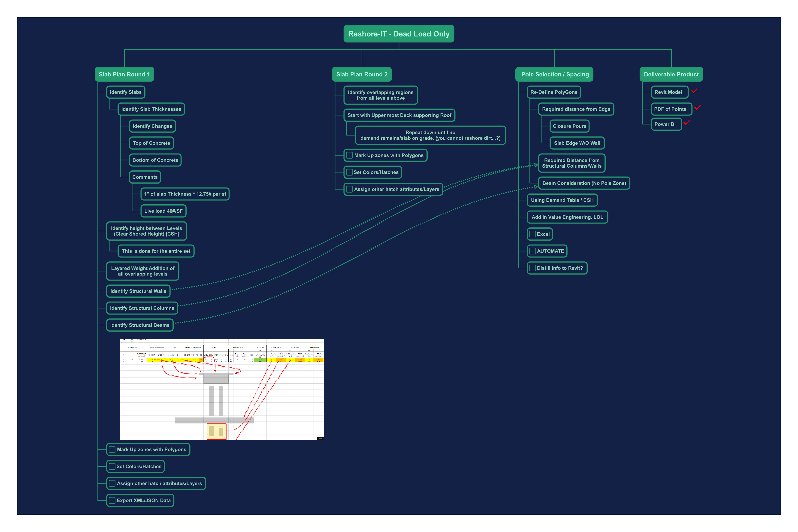Click the Closure Pours node

tap(569, 126)
